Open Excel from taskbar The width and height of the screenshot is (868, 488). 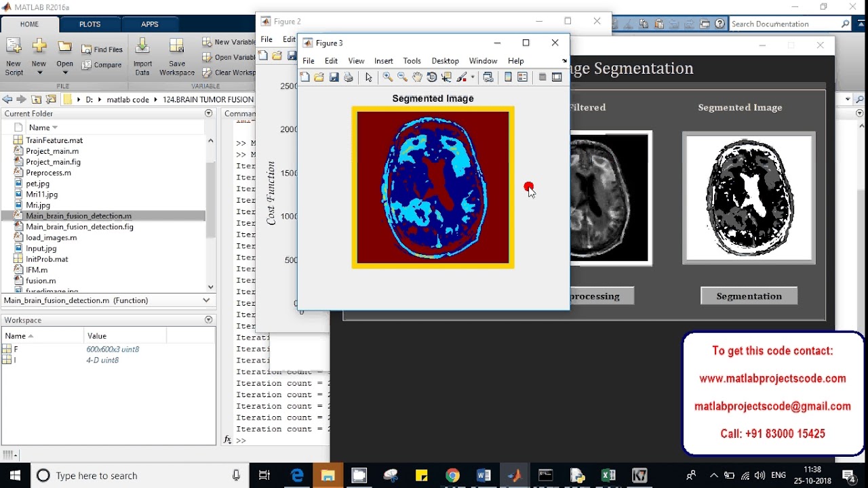(608, 475)
